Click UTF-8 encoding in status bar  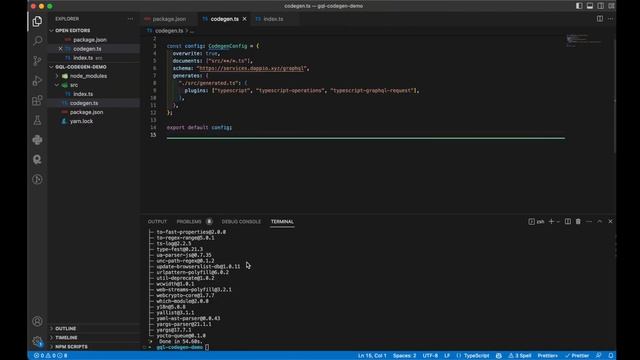click(x=430, y=356)
